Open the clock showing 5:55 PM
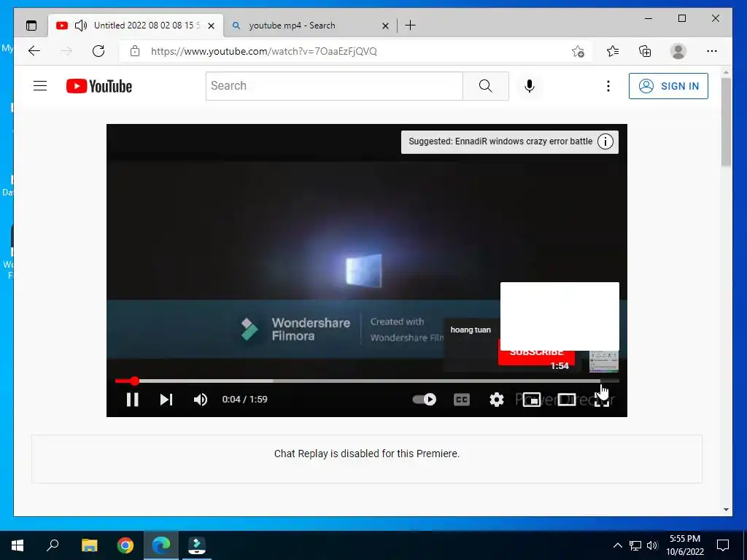Viewport: 747px width, 560px height. click(684, 545)
